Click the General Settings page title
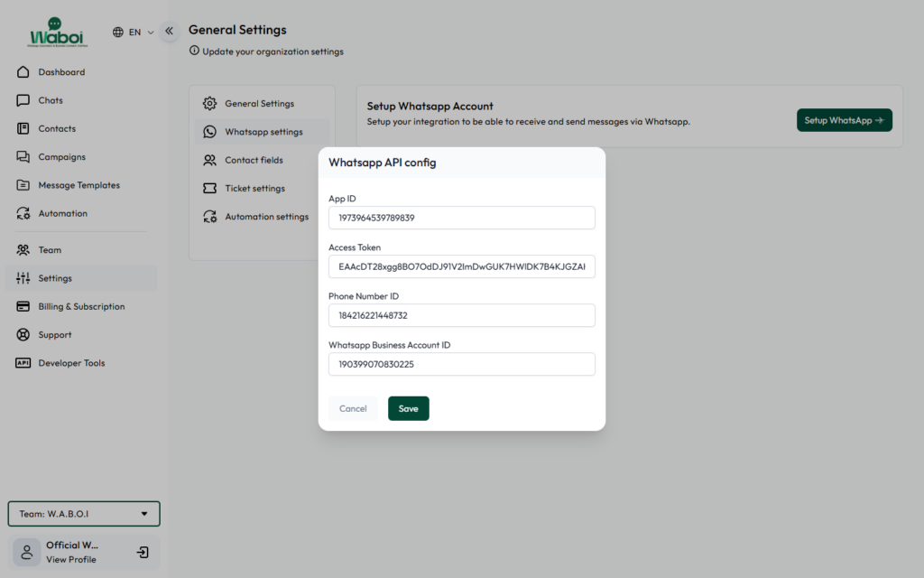The width and height of the screenshot is (924, 578). [237, 30]
